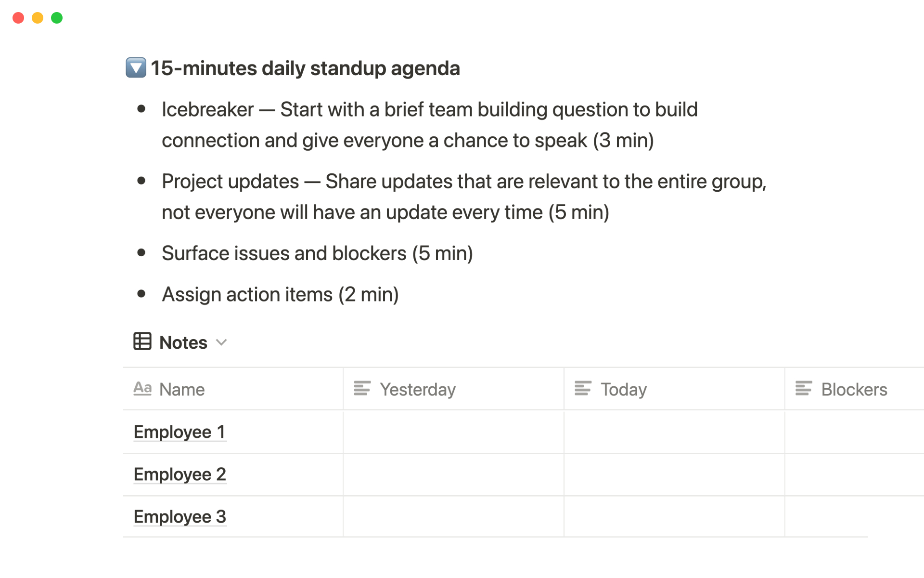924x578 pixels.
Task: Click the Aa title property icon
Action: (x=142, y=388)
